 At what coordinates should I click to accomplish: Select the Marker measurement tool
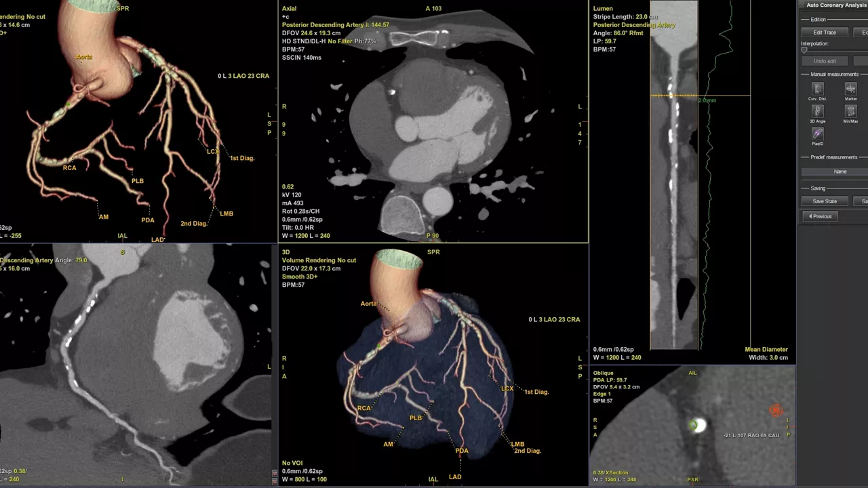point(850,89)
